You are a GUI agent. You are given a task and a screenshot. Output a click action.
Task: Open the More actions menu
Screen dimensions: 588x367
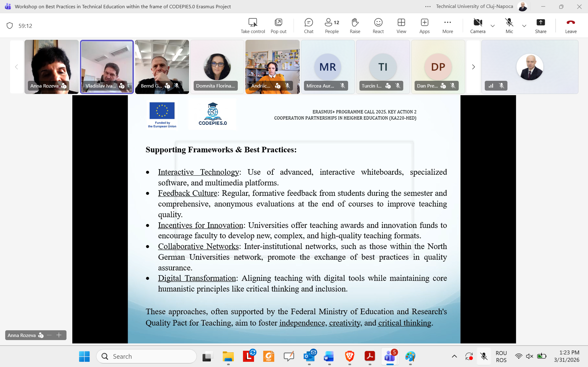click(x=447, y=26)
